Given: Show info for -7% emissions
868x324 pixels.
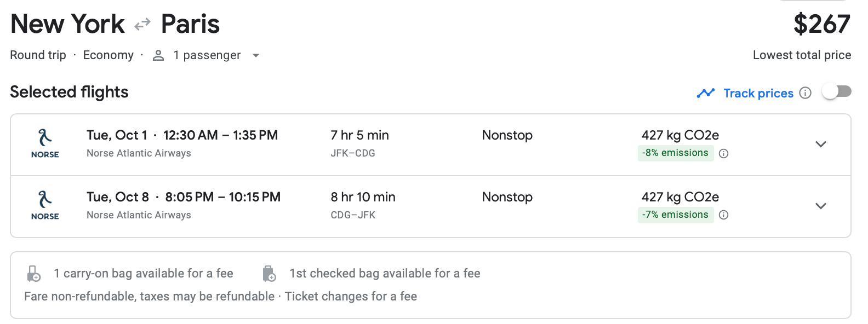Looking at the screenshot, I should (x=723, y=215).
